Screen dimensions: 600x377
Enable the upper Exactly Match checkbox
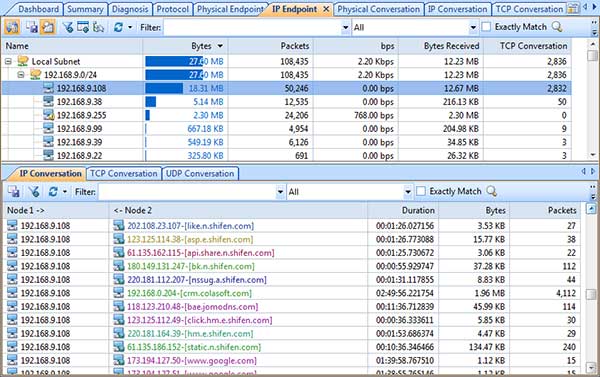coord(486,27)
